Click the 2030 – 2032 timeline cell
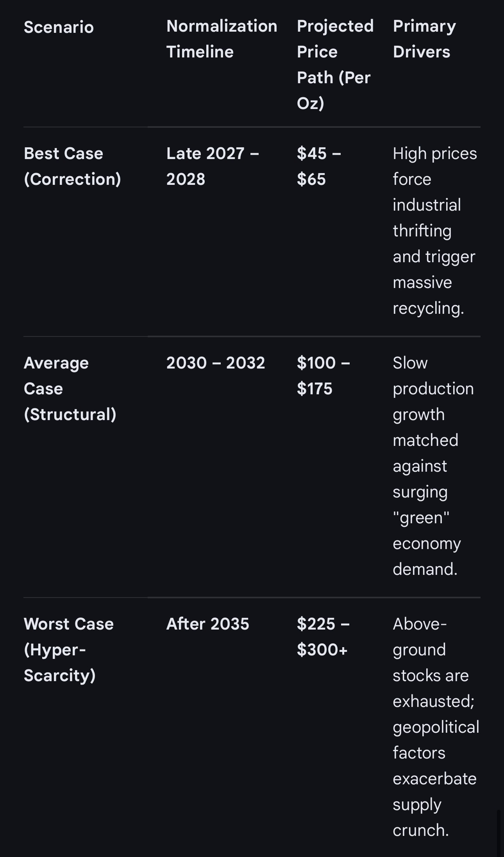 (215, 363)
